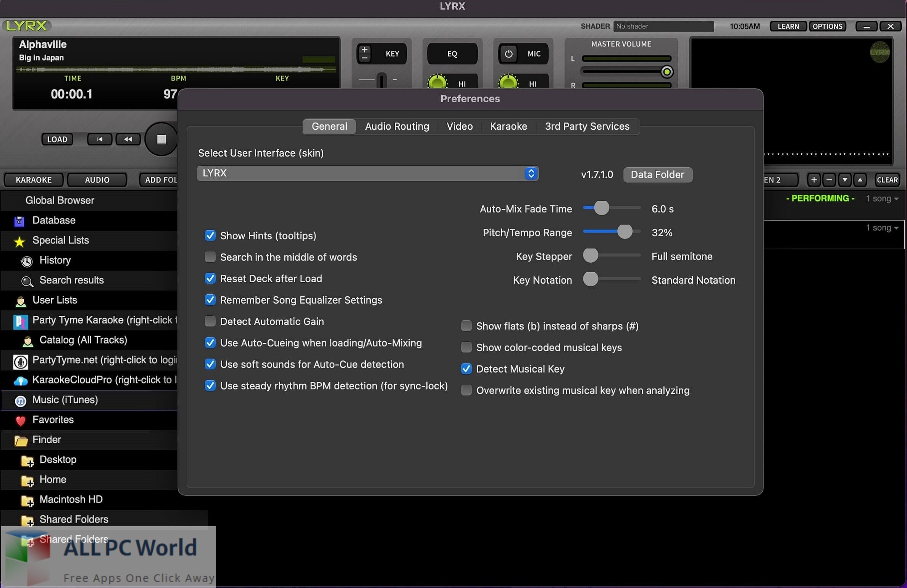Click the LOAD button for deck
Viewport: 907px width, 588px height.
[56, 139]
